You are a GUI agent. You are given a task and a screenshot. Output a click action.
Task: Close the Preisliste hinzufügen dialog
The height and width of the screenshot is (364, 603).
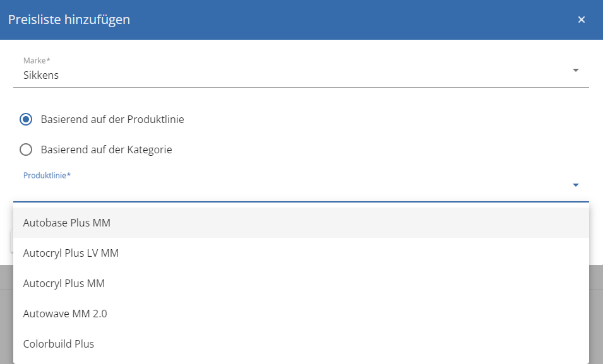click(x=581, y=20)
